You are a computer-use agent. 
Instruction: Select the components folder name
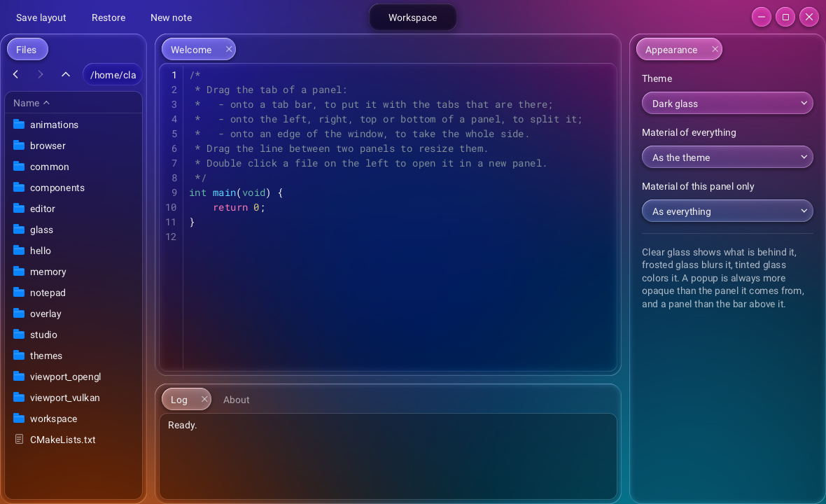point(57,188)
